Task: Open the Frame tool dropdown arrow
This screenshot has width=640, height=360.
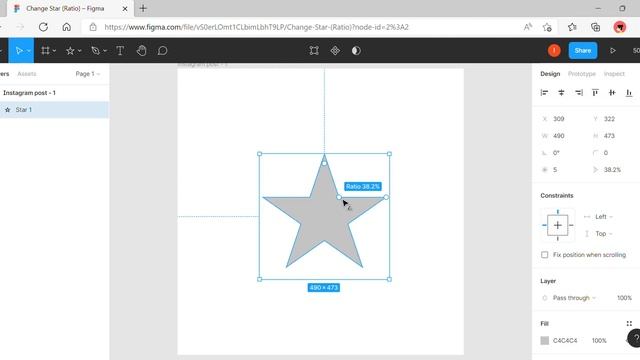Action: 54,51
